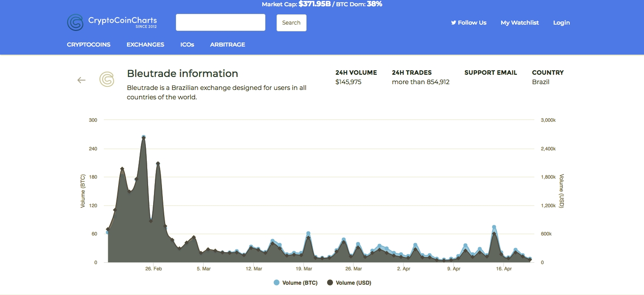The image size is (644, 295).
Task: Click the 'Volume (USD)' right axis title
Action: [x=562, y=191]
